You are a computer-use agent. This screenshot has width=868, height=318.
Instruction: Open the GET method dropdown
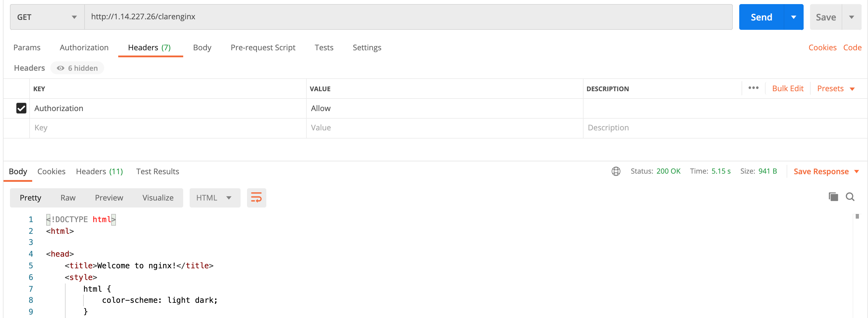pos(47,17)
